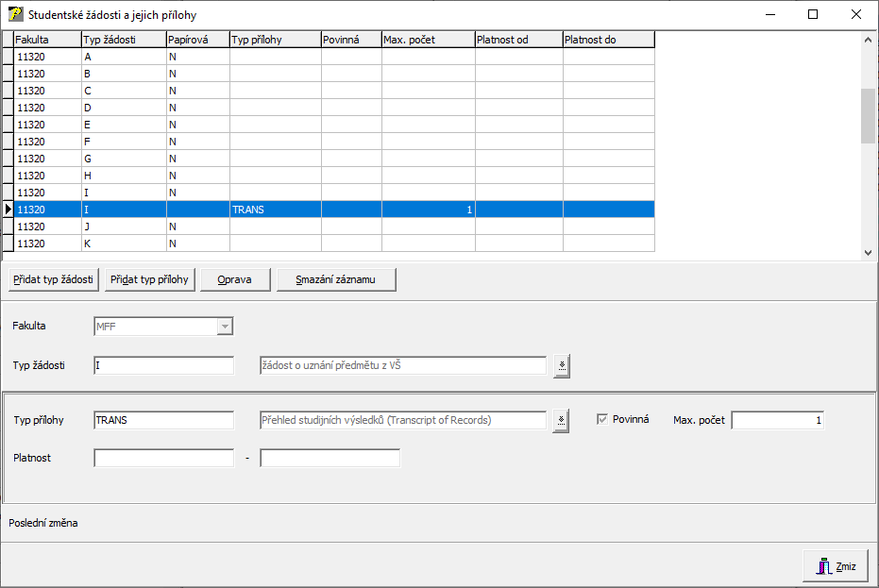The height and width of the screenshot is (588, 879).
Task: Focus the Max. počet input field
Action: click(777, 421)
